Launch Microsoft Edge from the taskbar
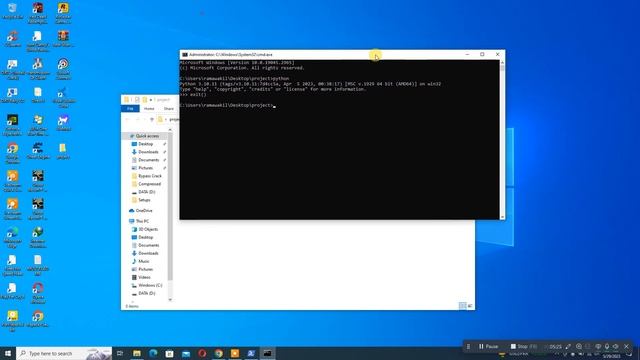 click(x=153, y=353)
